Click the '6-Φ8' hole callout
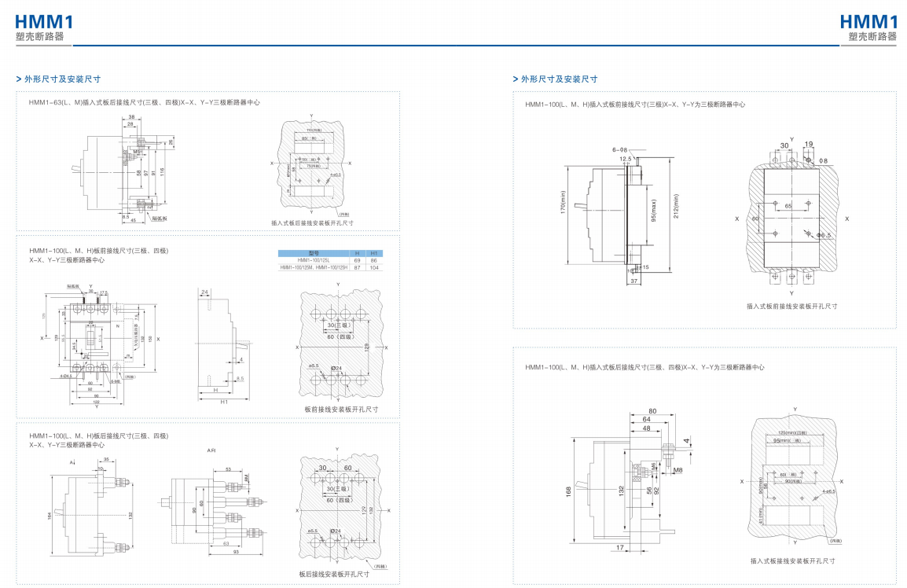Screen dimensions: 907x588 click(619, 150)
